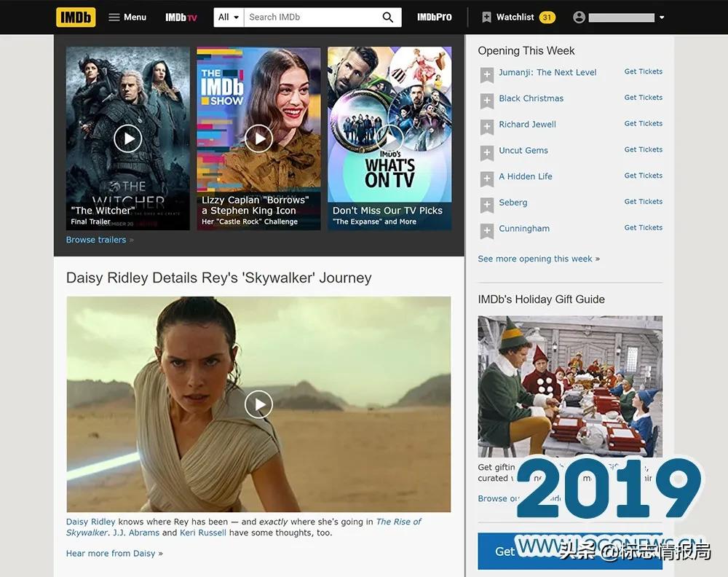Expand the account dropdown arrow
This screenshot has width=728, height=577.
(x=662, y=17)
